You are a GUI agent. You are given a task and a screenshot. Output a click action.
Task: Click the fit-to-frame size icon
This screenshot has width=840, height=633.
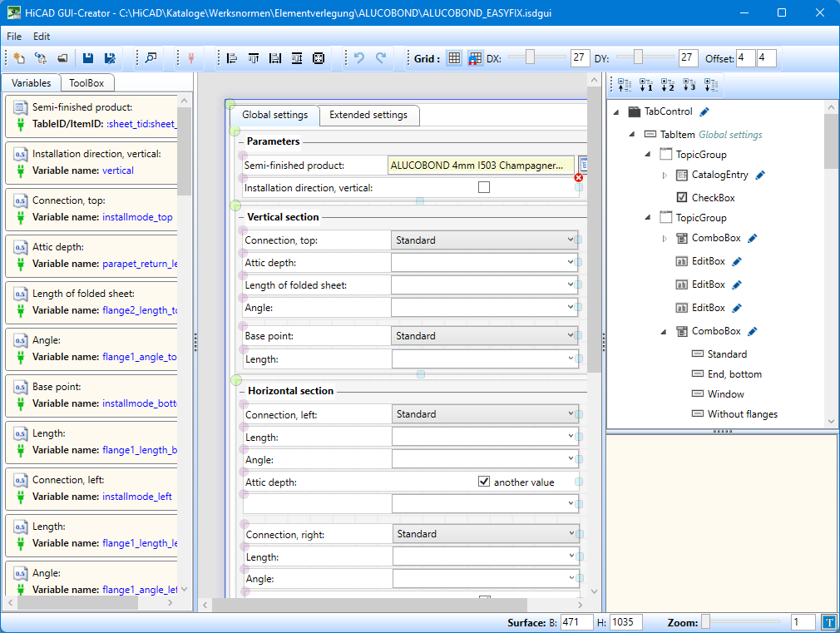tap(319, 58)
